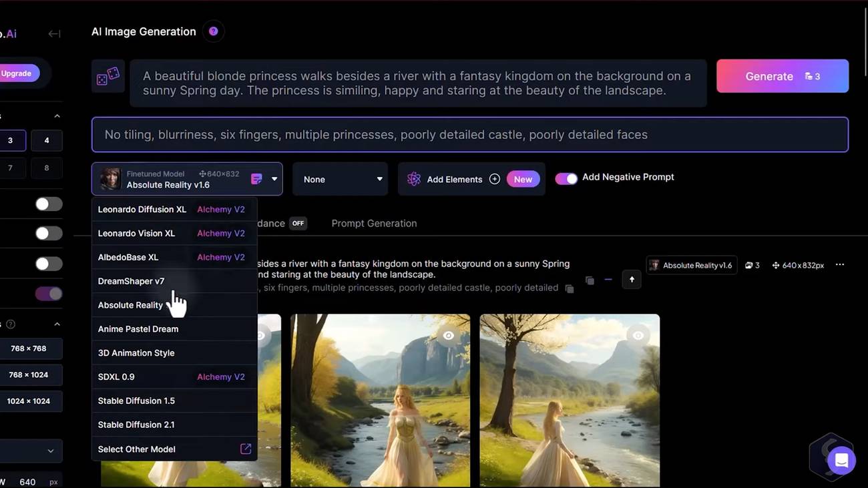Open the chat support bubble icon

pos(841,460)
